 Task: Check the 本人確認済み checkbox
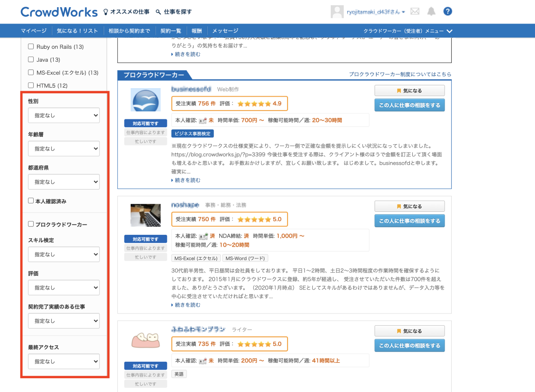point(31,201)
